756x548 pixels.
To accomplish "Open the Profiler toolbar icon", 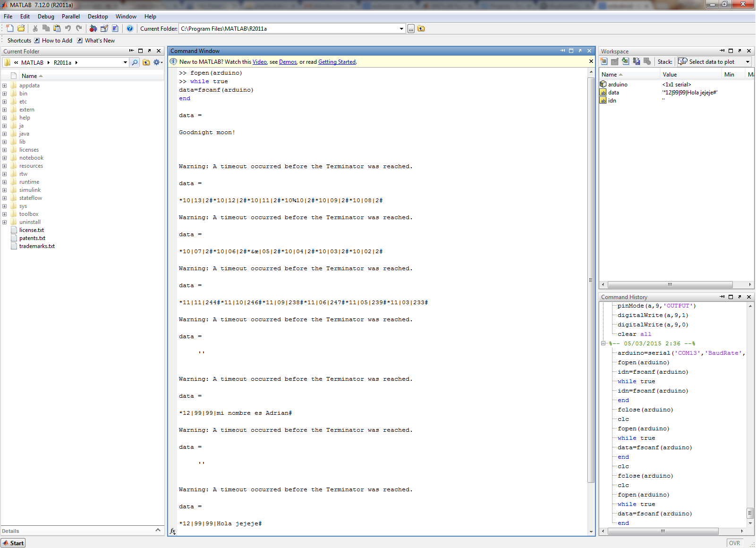I will (115, 28).
